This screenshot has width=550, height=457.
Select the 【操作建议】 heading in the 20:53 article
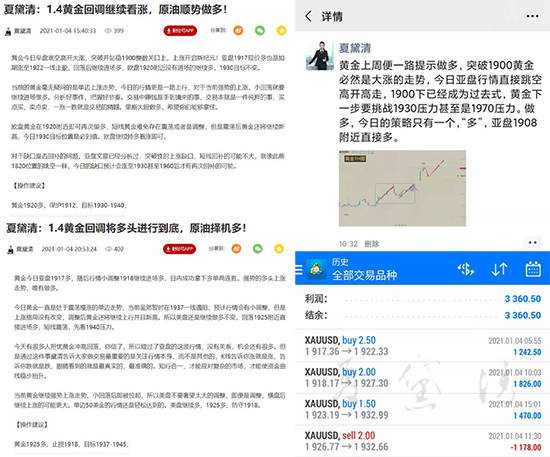[32, 425]
